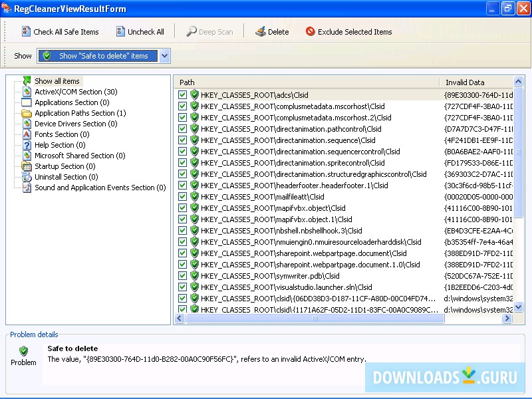
Task: Click the Path column header
Action: click(307, 82)
